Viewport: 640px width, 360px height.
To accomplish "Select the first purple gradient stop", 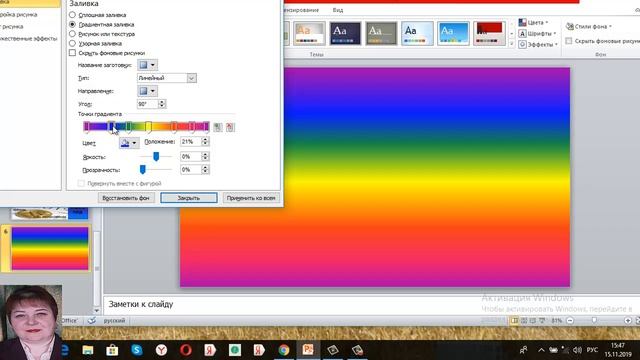I will click(87, 127).
